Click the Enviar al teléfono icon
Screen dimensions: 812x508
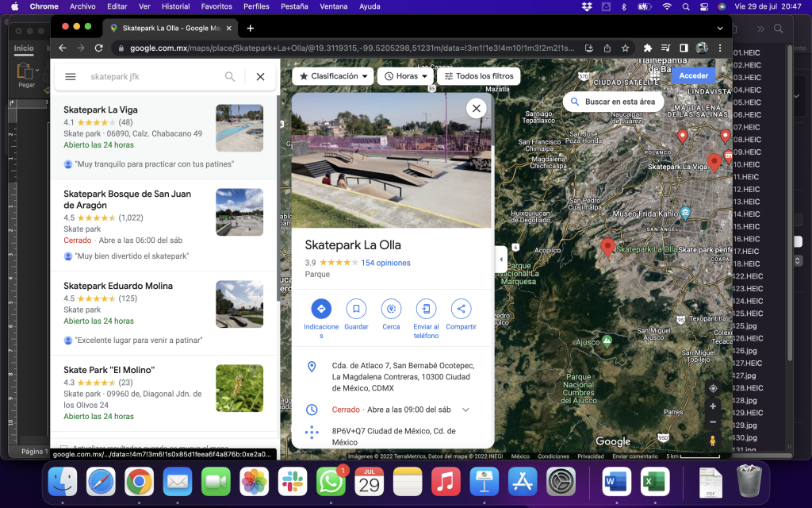click(426, 309)
